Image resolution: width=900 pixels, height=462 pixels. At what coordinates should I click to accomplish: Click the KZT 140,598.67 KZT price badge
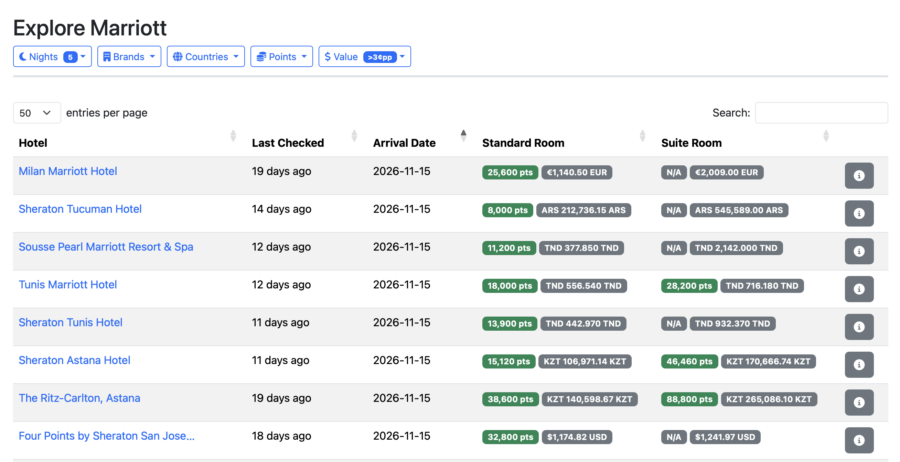589,399
